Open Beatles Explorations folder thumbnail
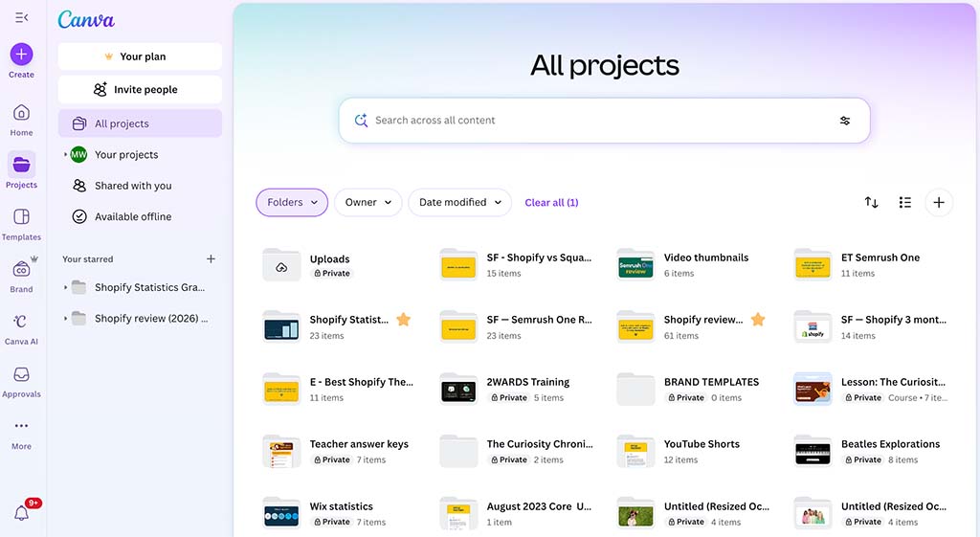The width and height of the screenshot is (980, 537). click(813, 452)
